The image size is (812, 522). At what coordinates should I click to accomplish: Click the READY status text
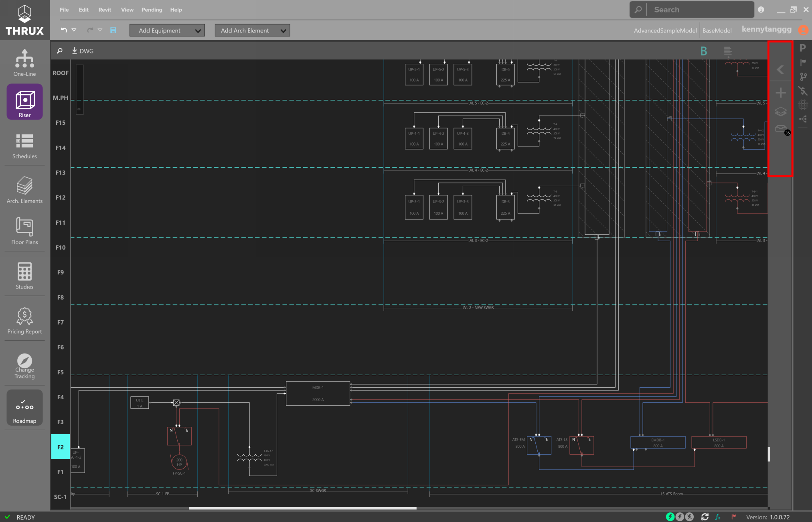pos(26,517)
